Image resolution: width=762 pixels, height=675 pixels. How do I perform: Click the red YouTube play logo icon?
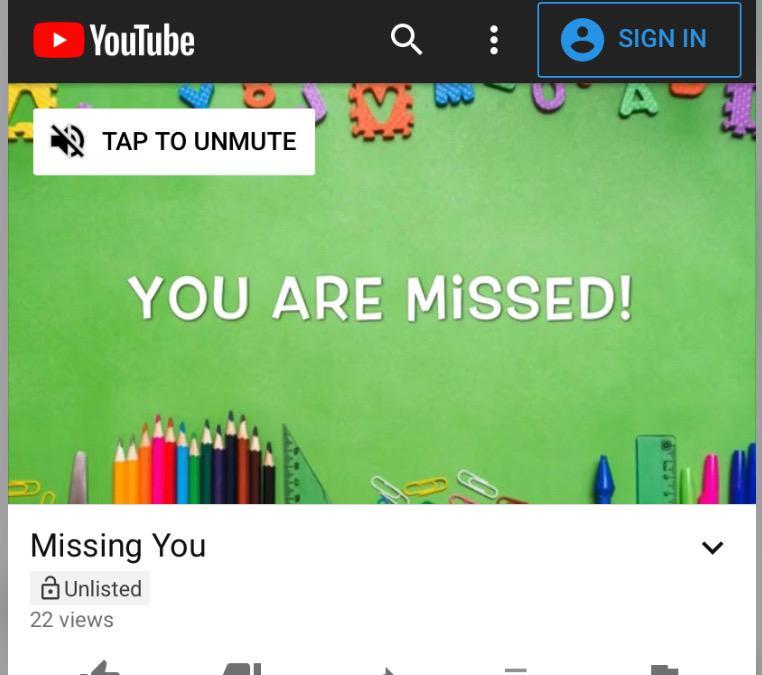point(58,40)
